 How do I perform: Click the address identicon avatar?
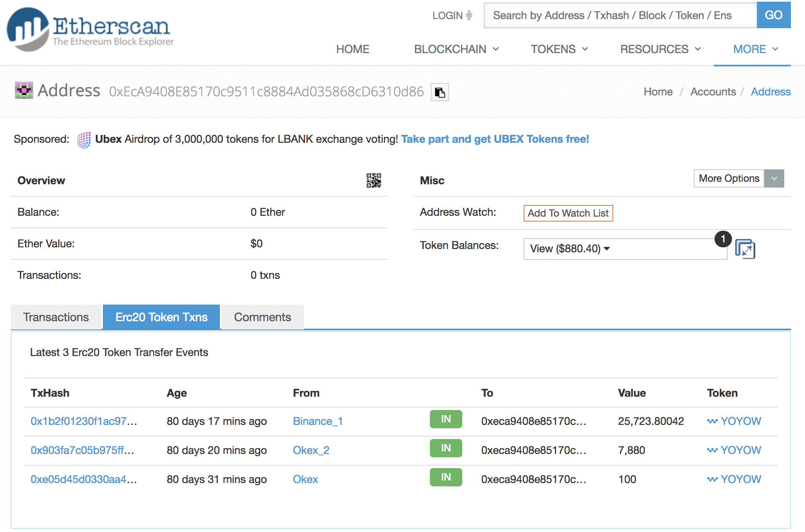tap(24, 90)
